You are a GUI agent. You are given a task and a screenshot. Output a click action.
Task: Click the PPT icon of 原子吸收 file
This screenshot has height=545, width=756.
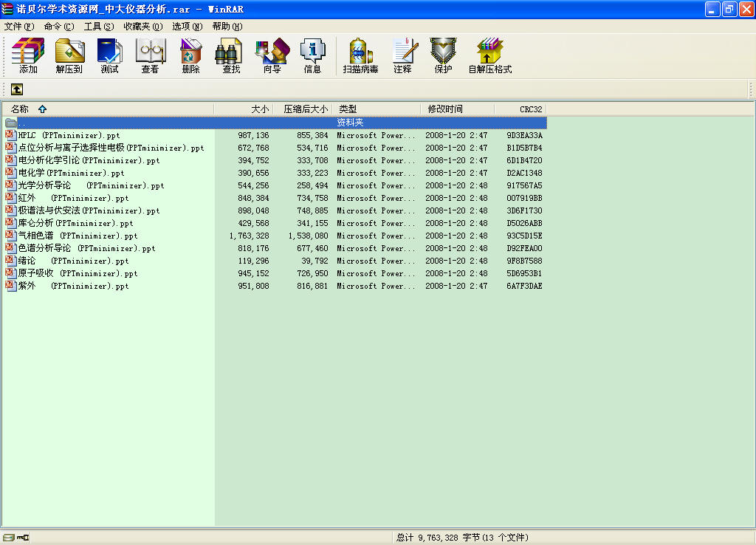10,273
